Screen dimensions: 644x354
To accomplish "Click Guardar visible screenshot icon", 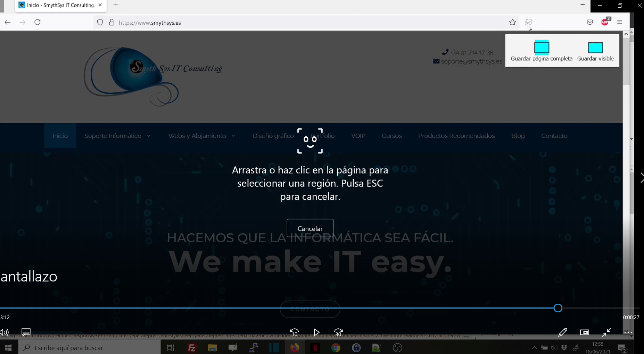I will point(595,48).
